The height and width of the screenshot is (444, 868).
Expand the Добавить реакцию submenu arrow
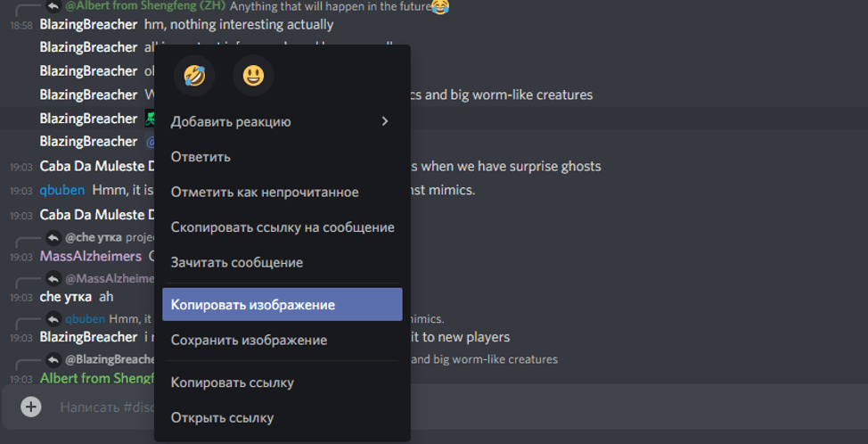[385, 121]
